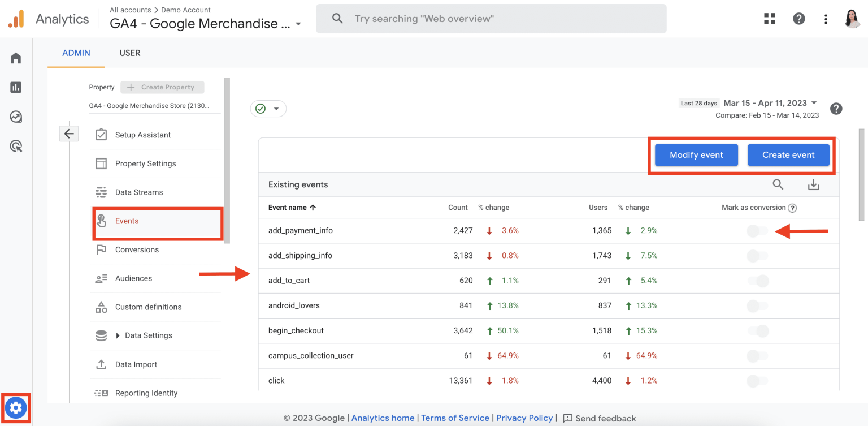
Task: Expand the Data Settings section
Action: pos(147,335)
